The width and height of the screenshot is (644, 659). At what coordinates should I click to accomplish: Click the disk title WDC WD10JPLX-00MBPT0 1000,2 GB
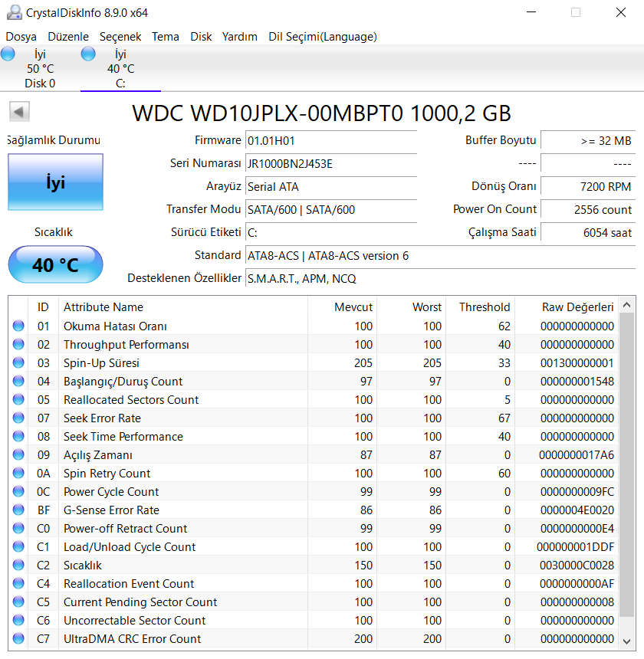click(321, 113)
